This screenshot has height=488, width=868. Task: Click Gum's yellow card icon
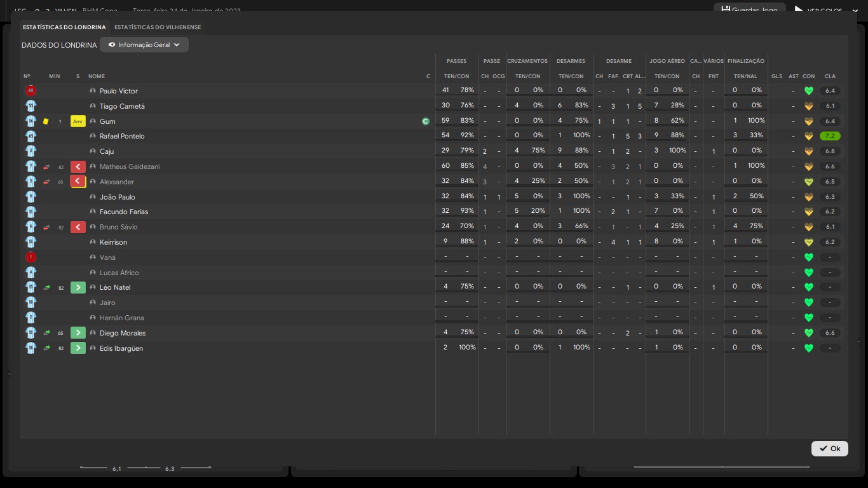coord(46,121)
